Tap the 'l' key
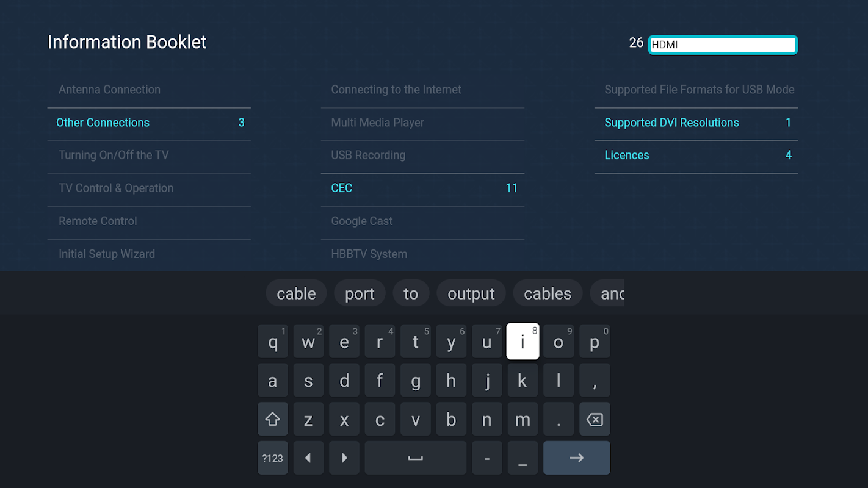The height and width of the screenshot is (488, 868). tap(559, 380)
